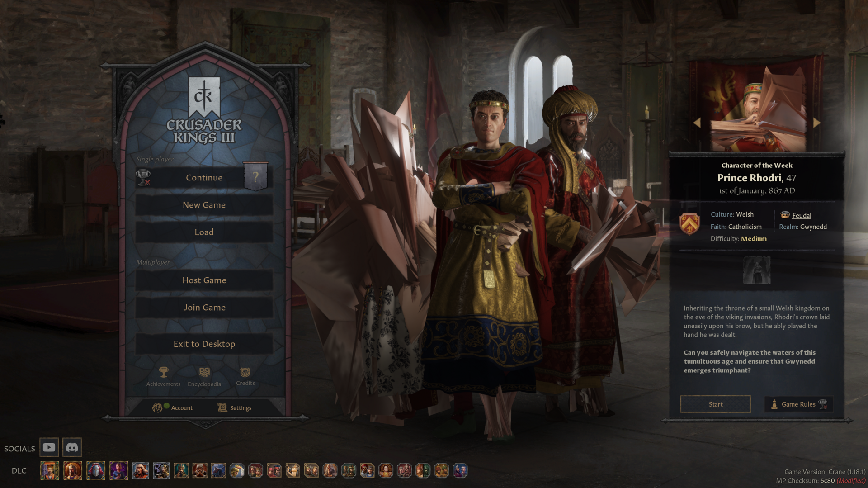This screenshot has height=488, width=868.
Task: Click the Faith: Catholicism text
Action: [736, 227]
